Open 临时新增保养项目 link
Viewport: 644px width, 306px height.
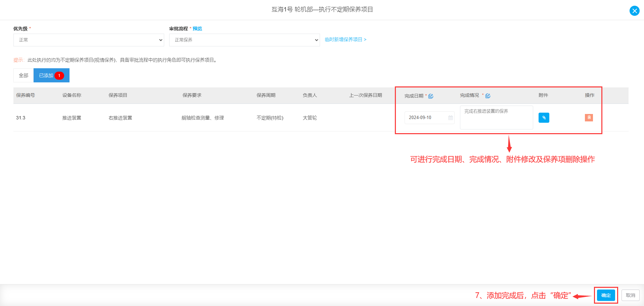346,40
